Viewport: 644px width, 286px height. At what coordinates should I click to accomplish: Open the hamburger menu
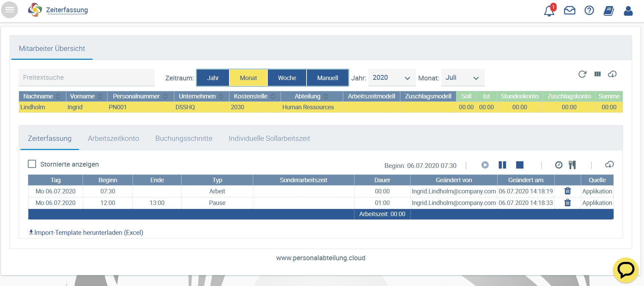10,10
